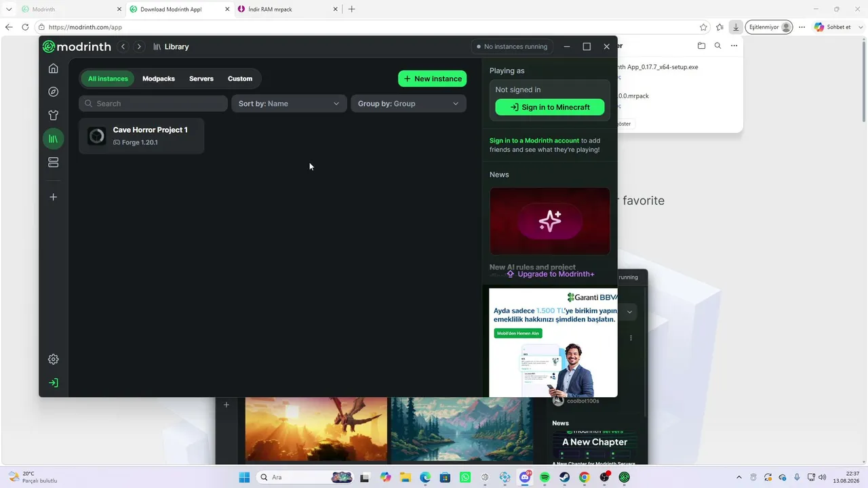Open Modrinth app settings gear
This screenshot has height=488, width=868.
pos(54,359)
